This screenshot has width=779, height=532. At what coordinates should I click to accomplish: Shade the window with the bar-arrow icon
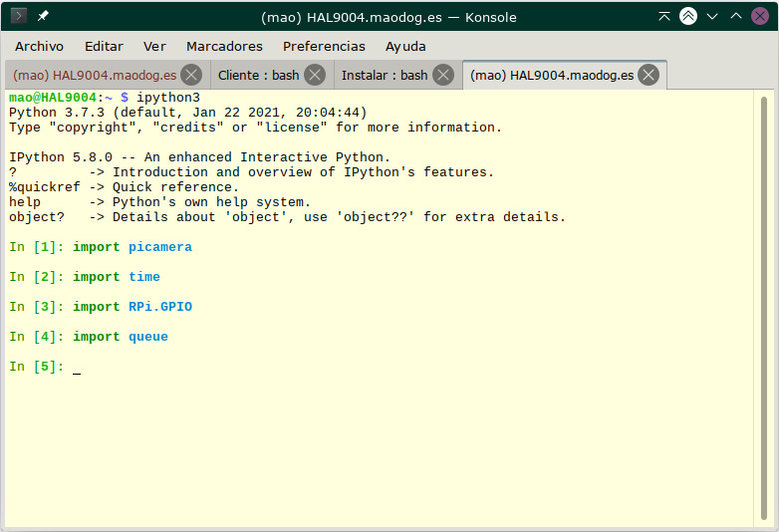664,17
